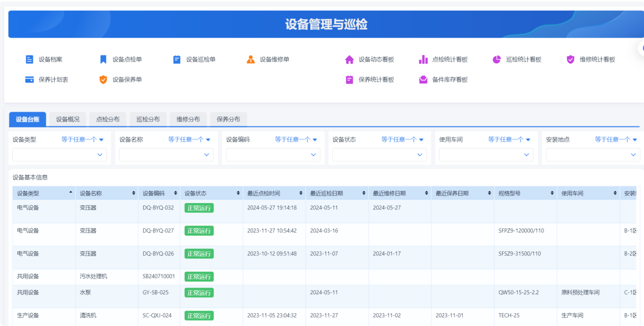Viewport: 644px width, 326px height.
Task: Expand the 使用车间 filter dropdown box
Action: (486, 155)
